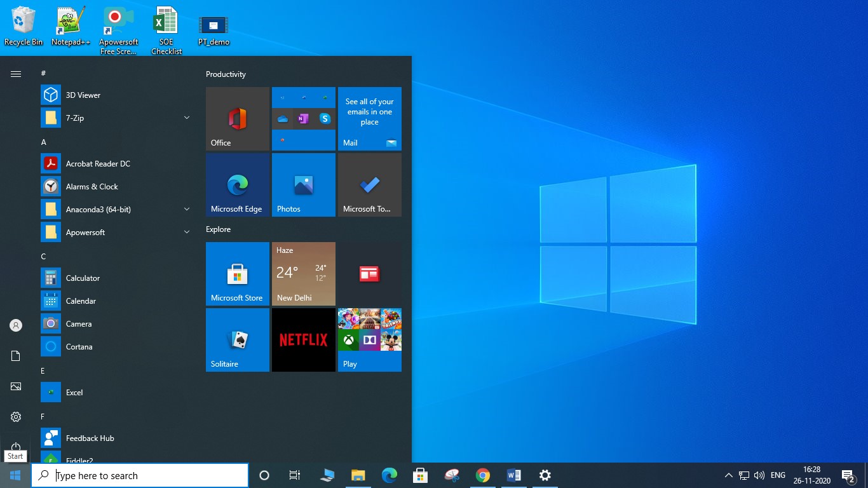Open the New Delhi weather tile
The height and width of the screenshot is (488, 868).
click(304, 274)
